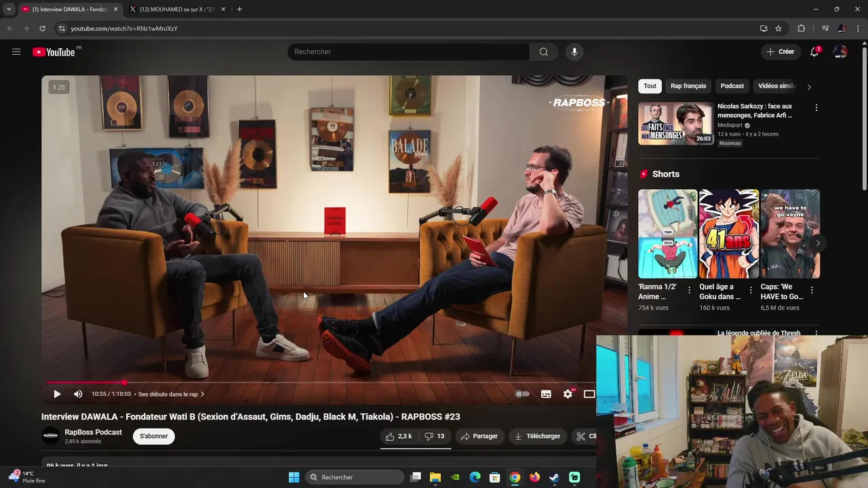
Task: Show more filter chips with the arrow
Action: coord(809,87)
